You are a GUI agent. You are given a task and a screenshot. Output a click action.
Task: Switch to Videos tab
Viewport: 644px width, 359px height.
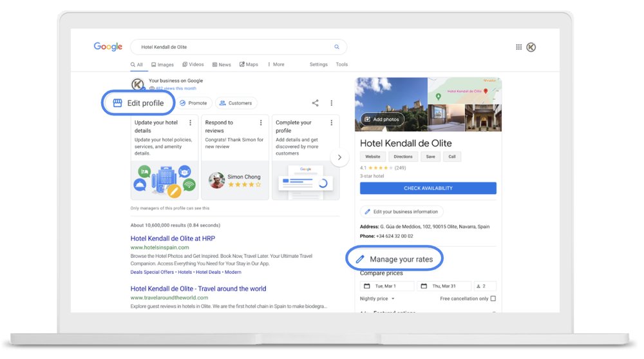pyautogui.click(x=193, y=64)
